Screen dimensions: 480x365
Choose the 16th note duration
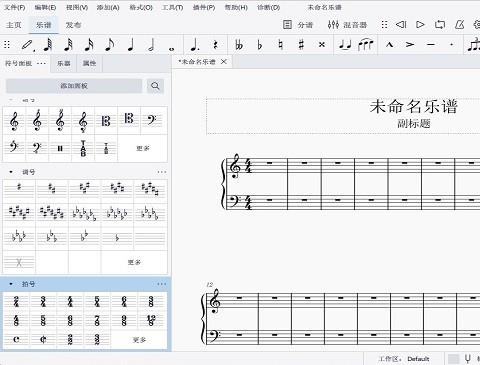(x=89, y=45)
